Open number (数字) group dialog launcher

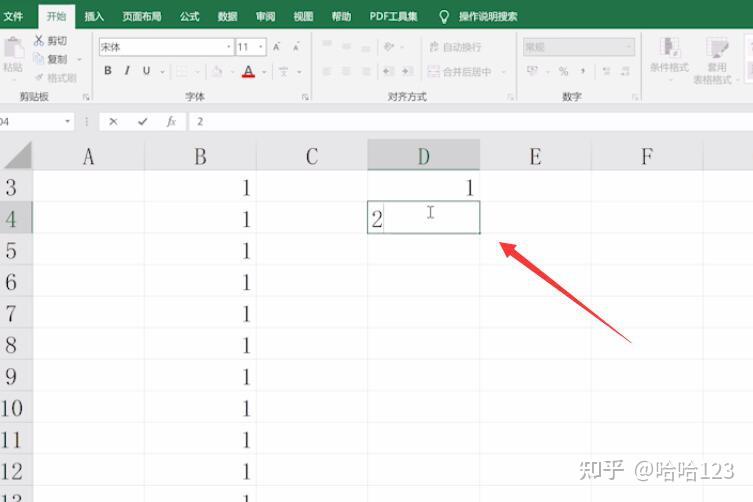click(x=635, y=97)
